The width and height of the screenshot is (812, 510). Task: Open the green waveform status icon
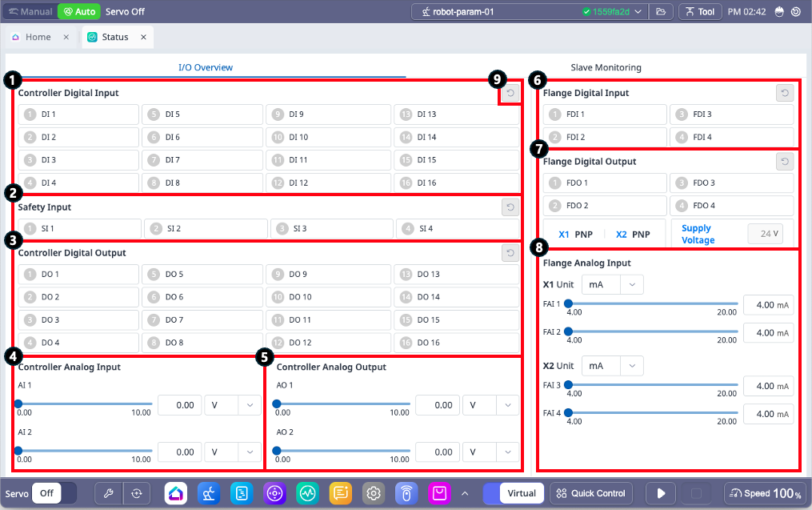click(x=307, y=493)
